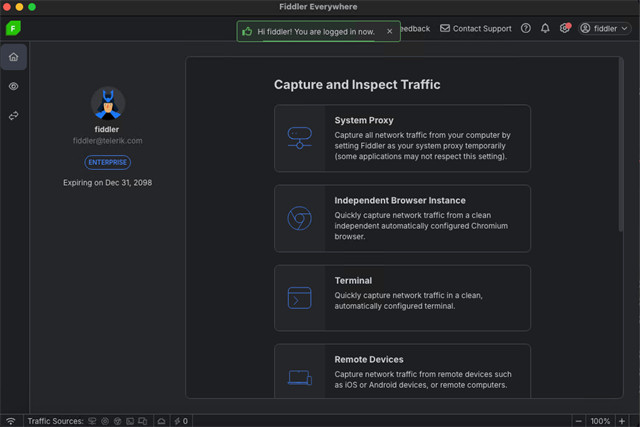Image resolution: width=640 pixels, height=427 pixels.
Task: Open the Help question mark icon
Action: [x=526, y=28]
